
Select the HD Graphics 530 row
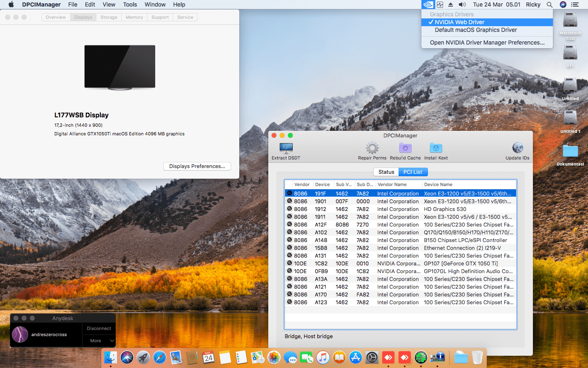[x=401, y=209]
